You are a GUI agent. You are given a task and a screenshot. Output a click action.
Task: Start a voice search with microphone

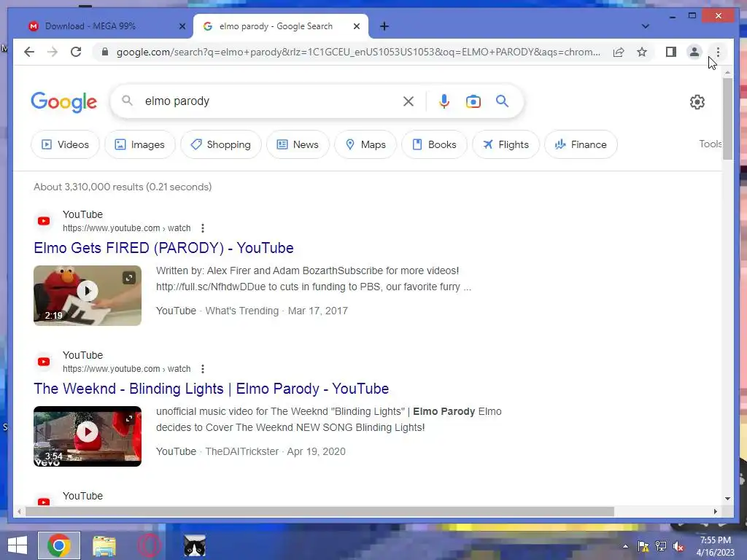(x=444, y=101)
